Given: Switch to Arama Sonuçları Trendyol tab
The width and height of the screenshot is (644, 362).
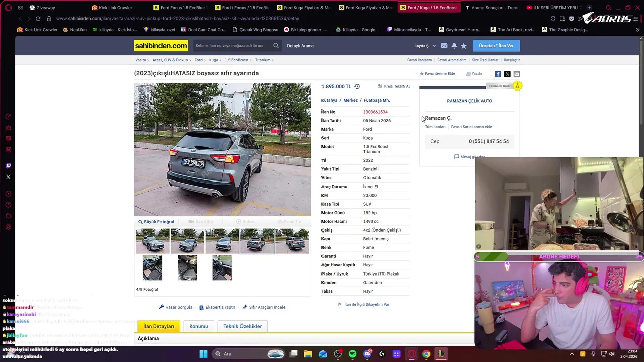Looking at the screenshot, I should coord(491,8).
